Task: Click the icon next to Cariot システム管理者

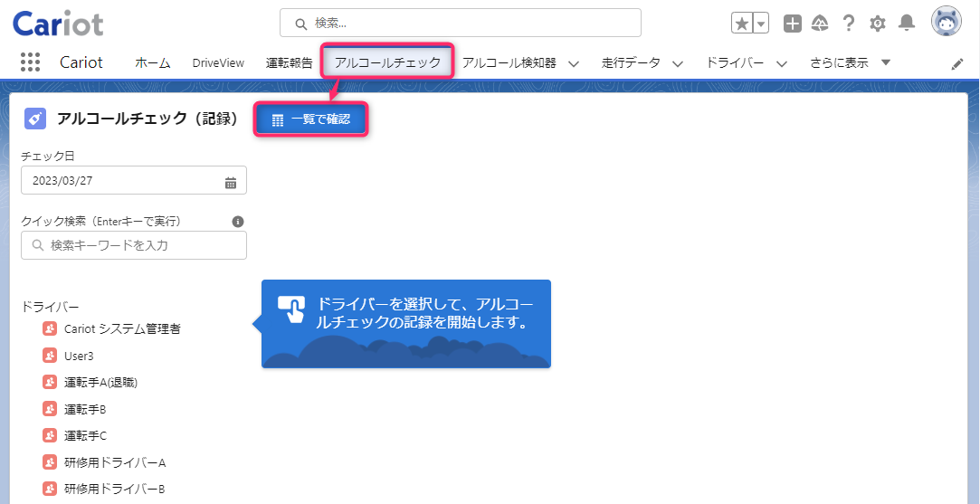Action: point(50,328)
